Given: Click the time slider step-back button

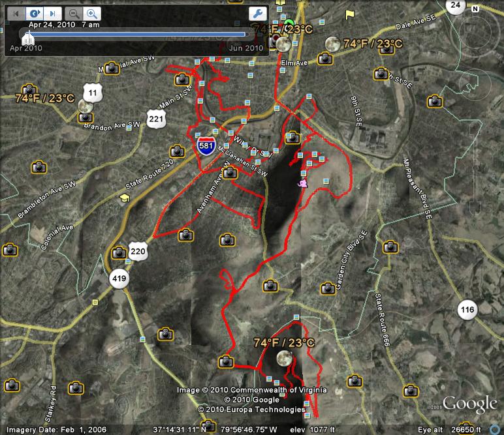Looking at the screenshot, I should 14,13.
